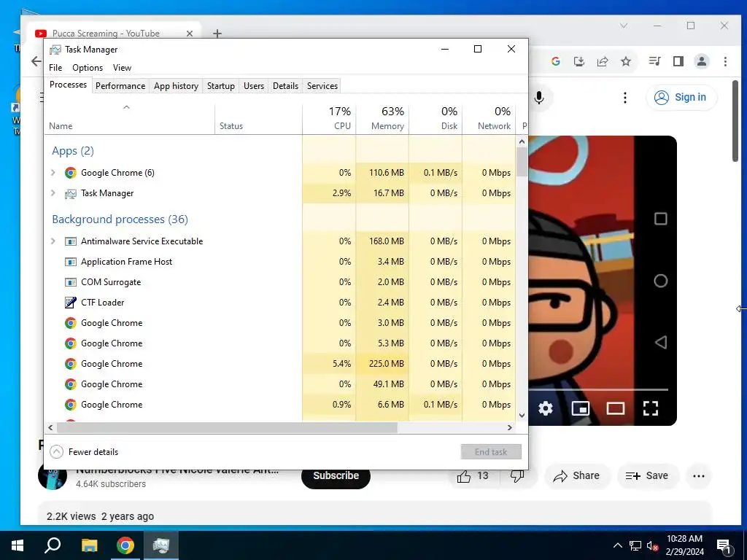Image resolution: width=747 pixels, height=560 pixels.
Task: Open the File menu in Task Manager
Action: [x=55, y=68]
